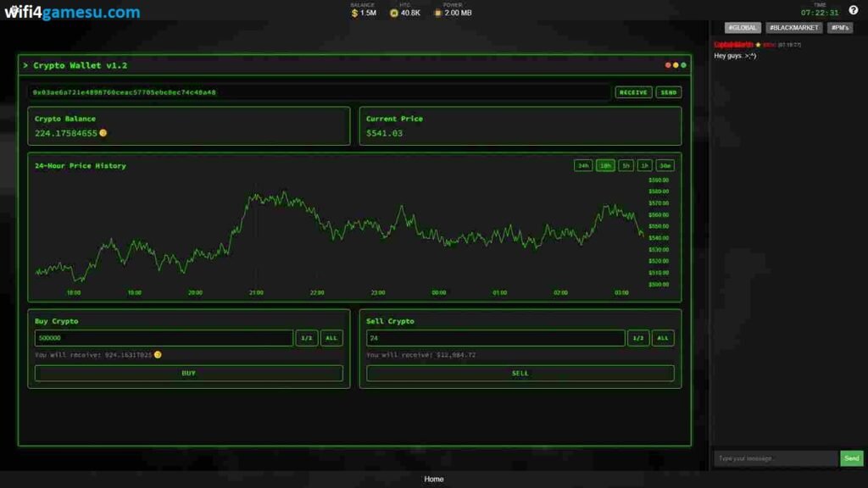
Task: Click the wifi4gamesu.com logo
Action: 72,13
